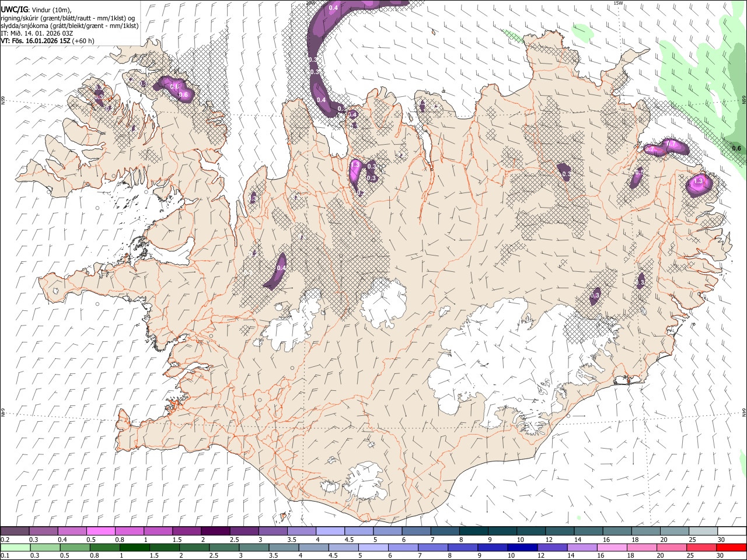The width and height of the screenshot is (747, 560).
Task: Click the 'Vindur (10m)' heading text
Action: (x=51, y=10)
